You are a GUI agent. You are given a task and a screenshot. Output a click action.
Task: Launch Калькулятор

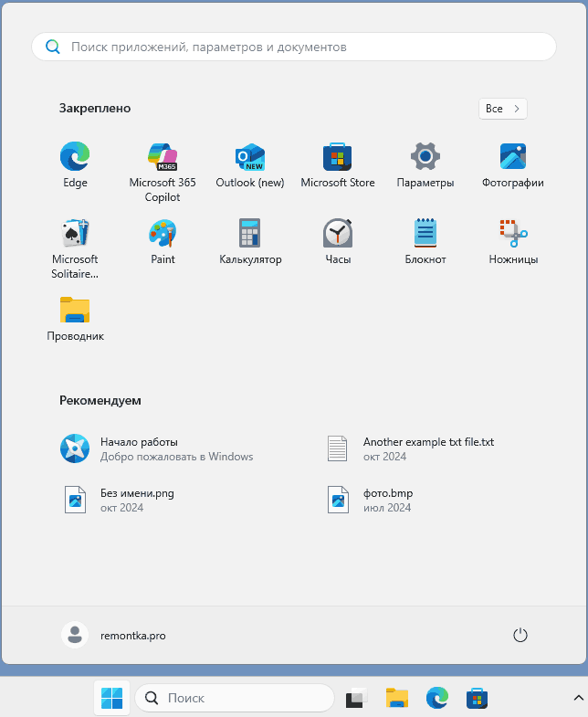250,242
